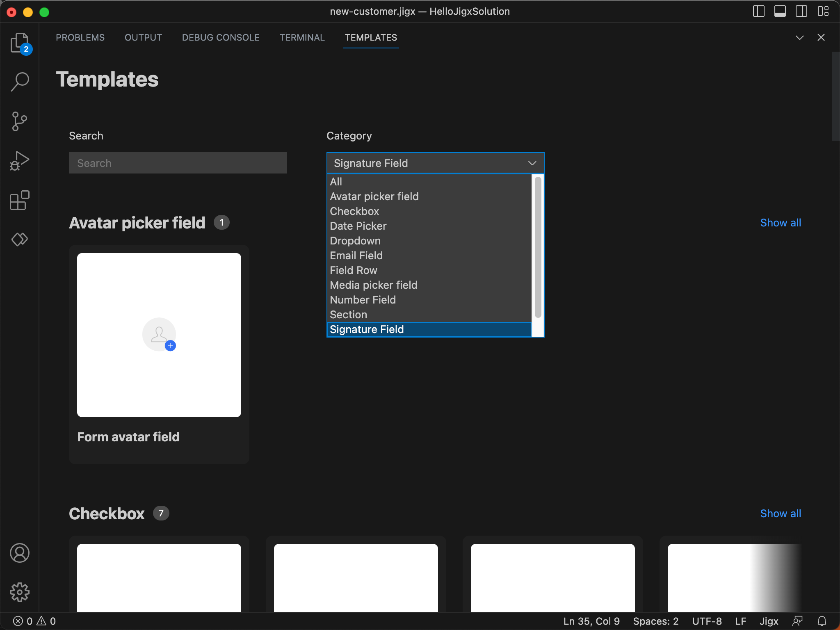Open the Source Control view
840x630 pixels.
click(20, 121)
